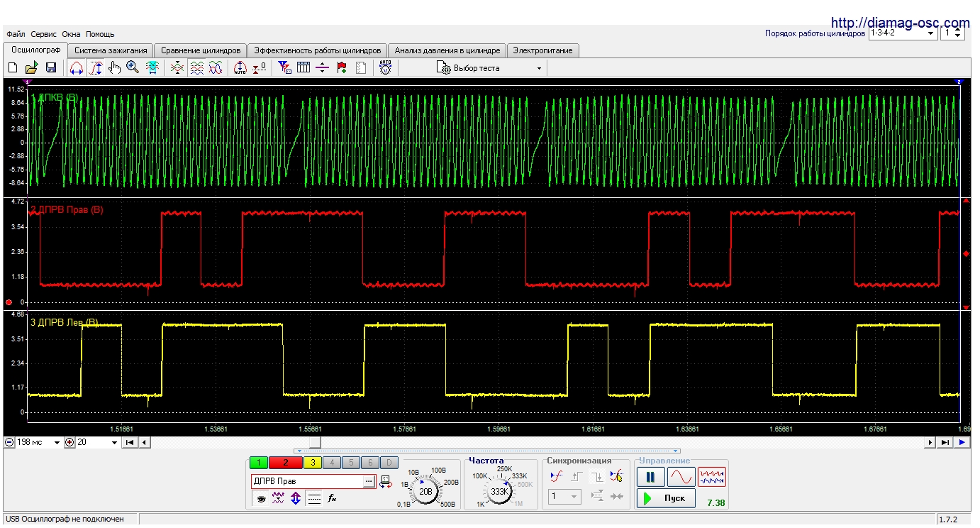Create a new oscillogram file
The height and width of the screenshot is (528, 980).
12,68
